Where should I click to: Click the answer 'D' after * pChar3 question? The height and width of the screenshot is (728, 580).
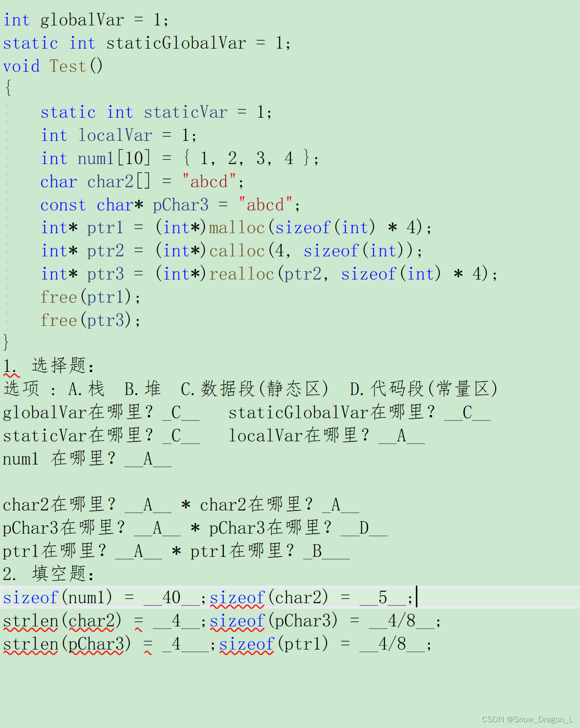tap(364, 528)
